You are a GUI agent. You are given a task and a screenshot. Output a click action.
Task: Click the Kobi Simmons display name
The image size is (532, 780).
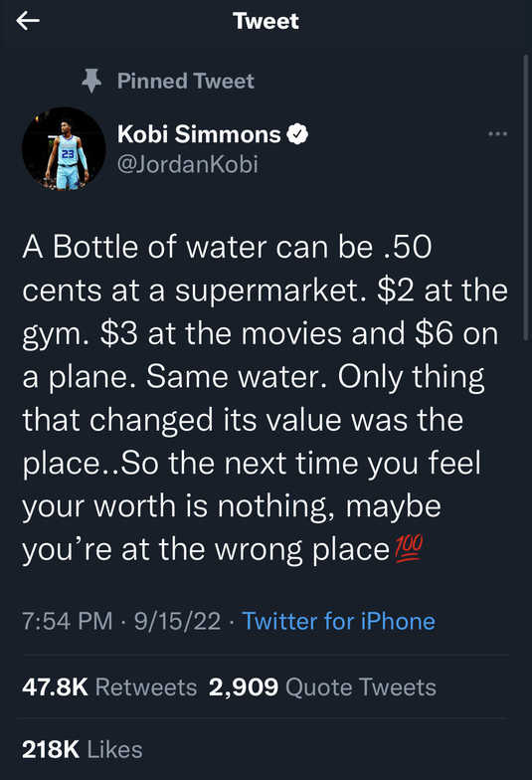pyautogui.click(x=199, y=134)
